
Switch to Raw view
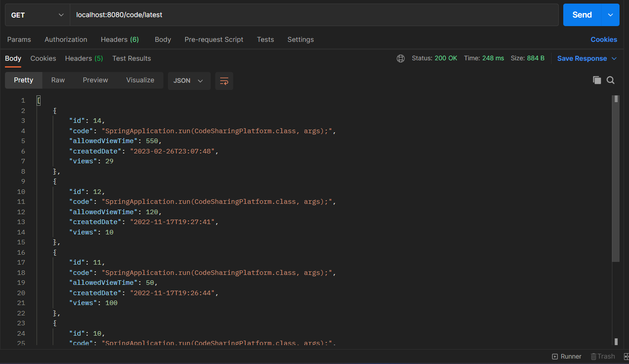58,80
